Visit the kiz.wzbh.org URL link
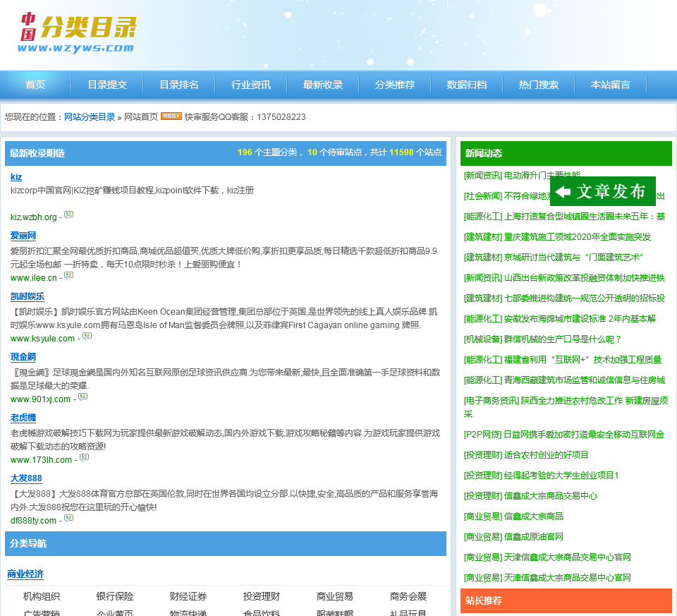Image resolution: width=677 pixels, height=616 pixels. (x=34, y=217)
